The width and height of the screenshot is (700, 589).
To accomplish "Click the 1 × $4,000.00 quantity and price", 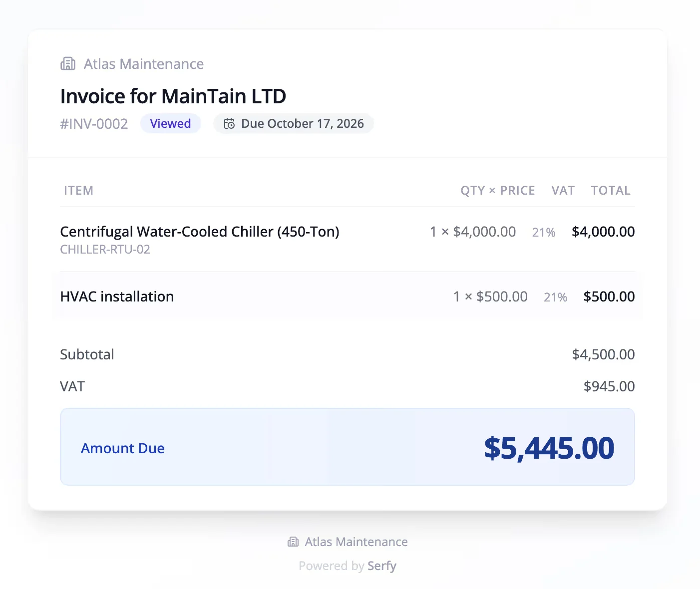I will (x=473, y=232).
